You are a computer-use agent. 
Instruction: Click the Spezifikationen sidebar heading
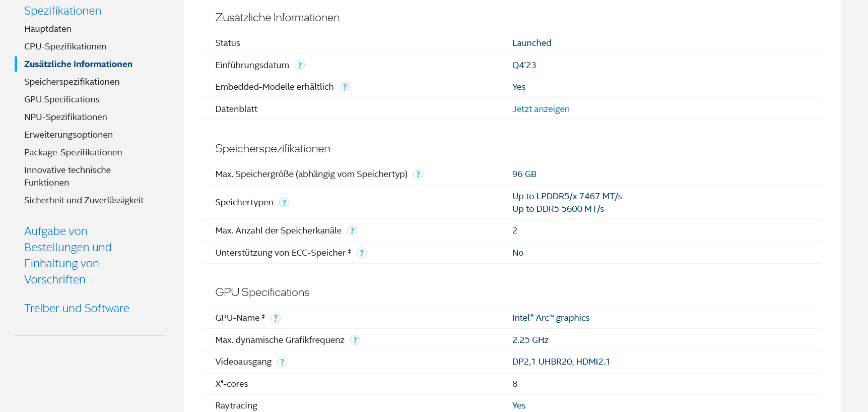click(x=62, y=11)
